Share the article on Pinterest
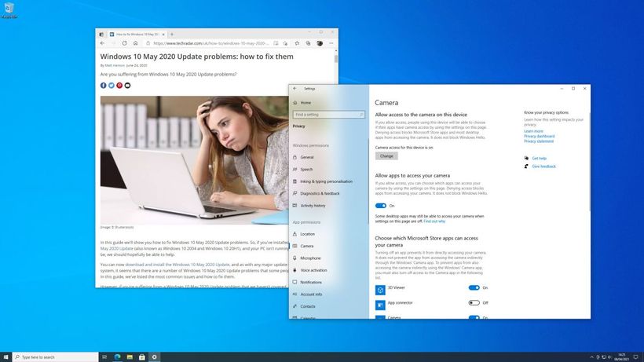This screenshot has width=644, height=362. (x=119, y=86)
